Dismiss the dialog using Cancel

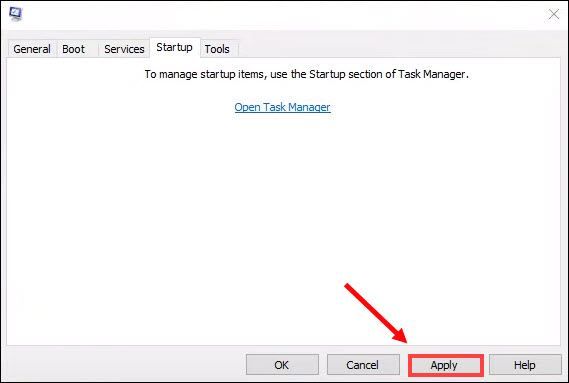363,365
